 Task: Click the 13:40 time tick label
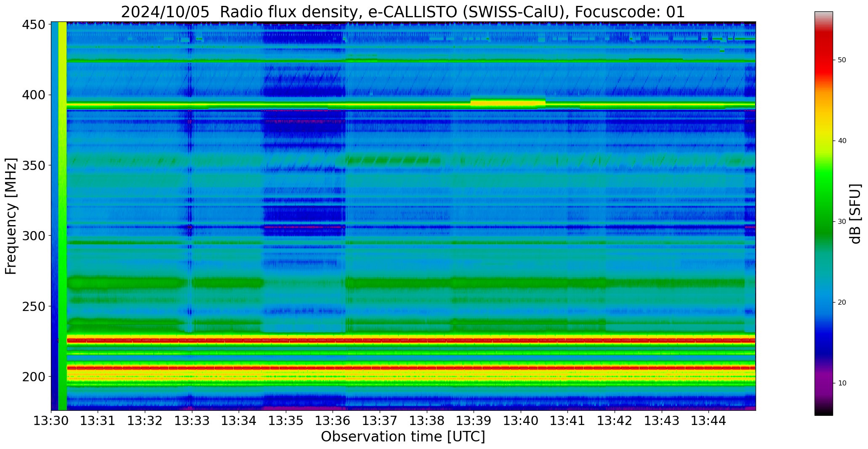pos(521,421)
